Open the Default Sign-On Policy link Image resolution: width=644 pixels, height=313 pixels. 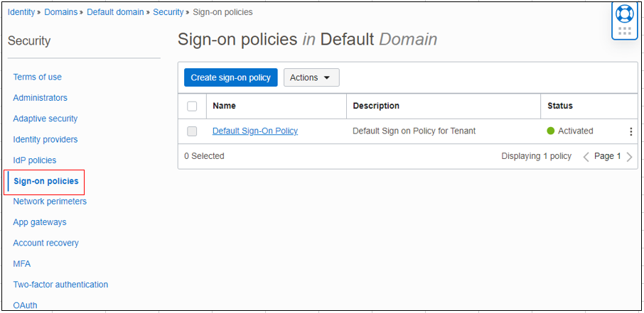[255, 131]
